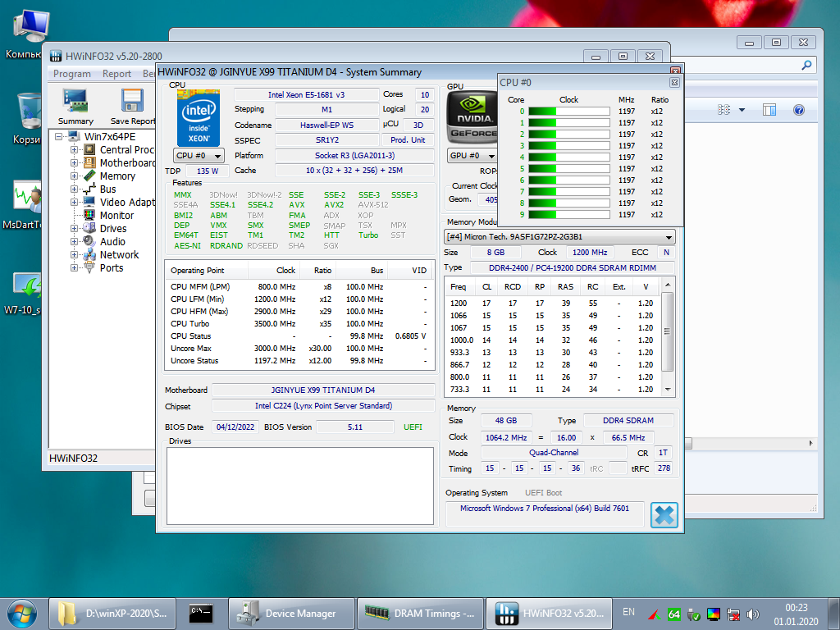The image size is (840, 630).
Task: Click the preview pane icon in Explorer window
Action: [x=769, y=110]
